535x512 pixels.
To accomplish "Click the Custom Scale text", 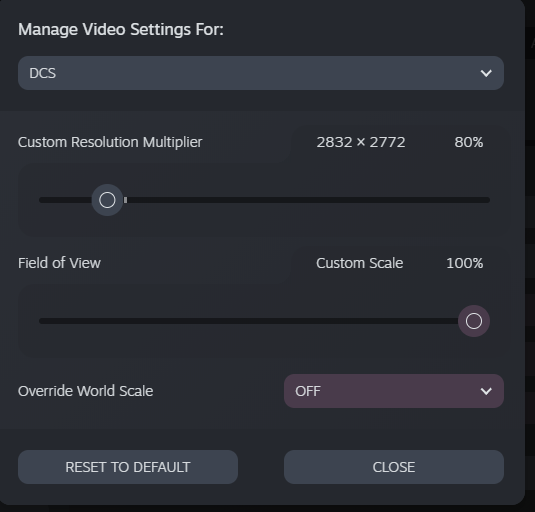I will 360,263.
